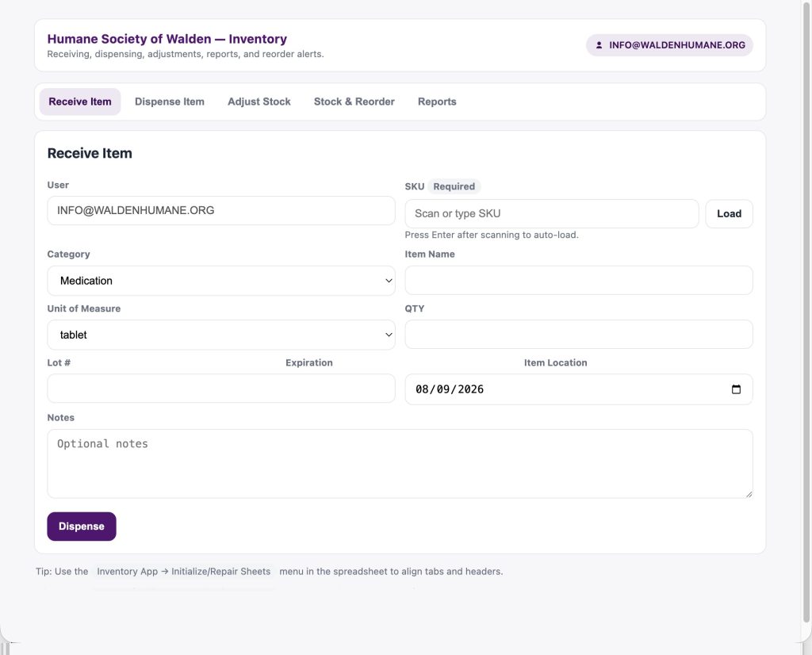The height and width of the screenshot is (655, 812).
Task: Click the Required badge beside SKU
Action: (454, 186)
